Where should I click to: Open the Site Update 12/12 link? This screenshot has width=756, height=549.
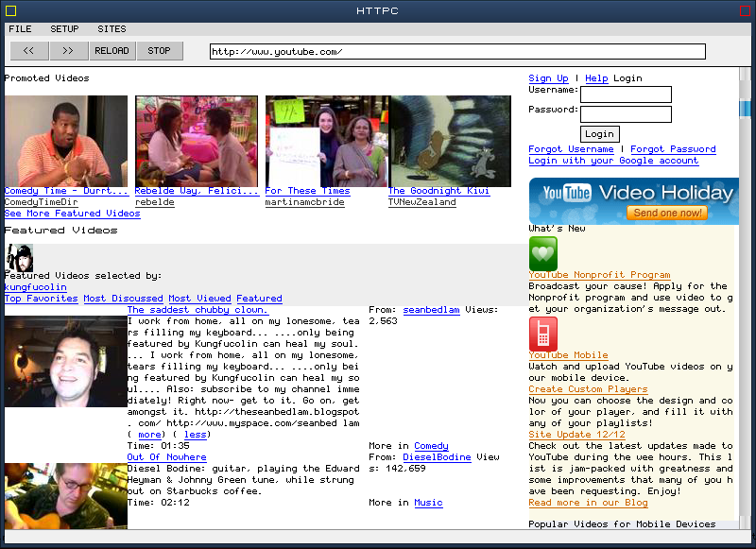pos(576,435)
